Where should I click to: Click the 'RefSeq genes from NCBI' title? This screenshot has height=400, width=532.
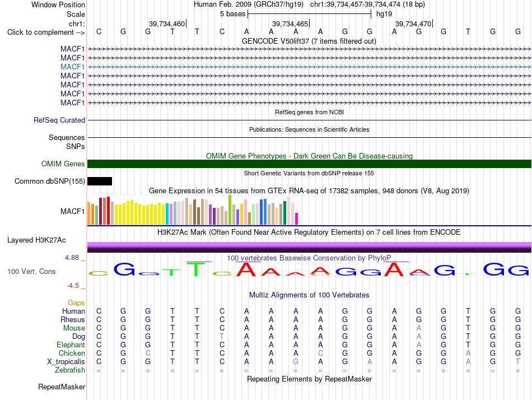310,112
